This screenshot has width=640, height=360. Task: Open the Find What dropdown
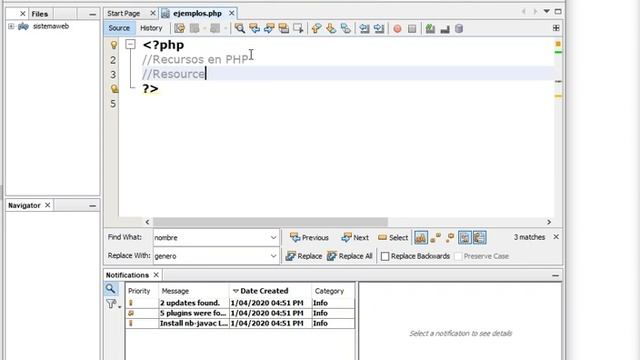(x=273, y=238)
